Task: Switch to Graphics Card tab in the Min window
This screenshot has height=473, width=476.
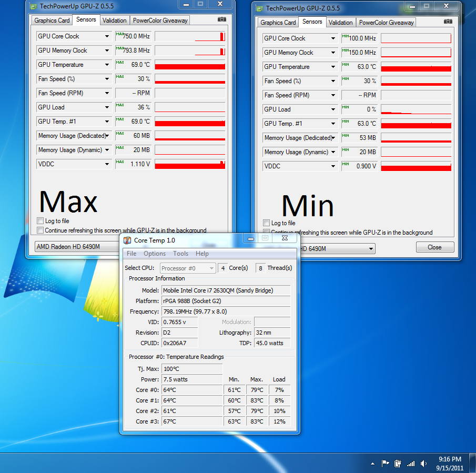Action: pyautogui.click(x=278, y=23)
